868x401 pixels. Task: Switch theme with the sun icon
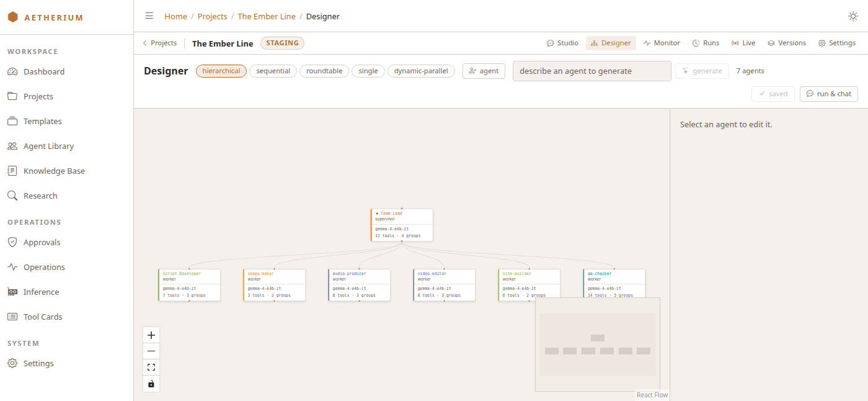click(x=853, y=17)
